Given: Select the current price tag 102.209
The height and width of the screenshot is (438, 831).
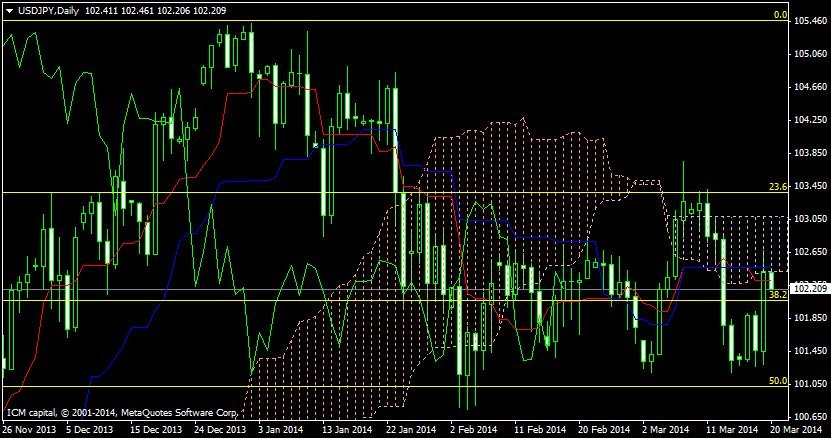Looking at the screenshot, I should 810,288.
